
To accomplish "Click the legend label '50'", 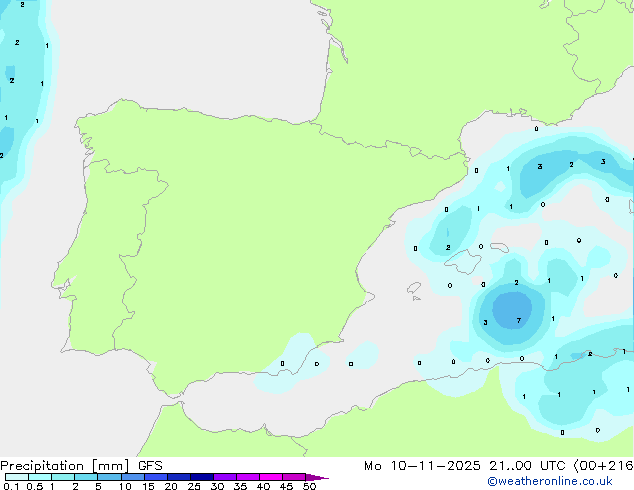I will (x=309, y=486).
